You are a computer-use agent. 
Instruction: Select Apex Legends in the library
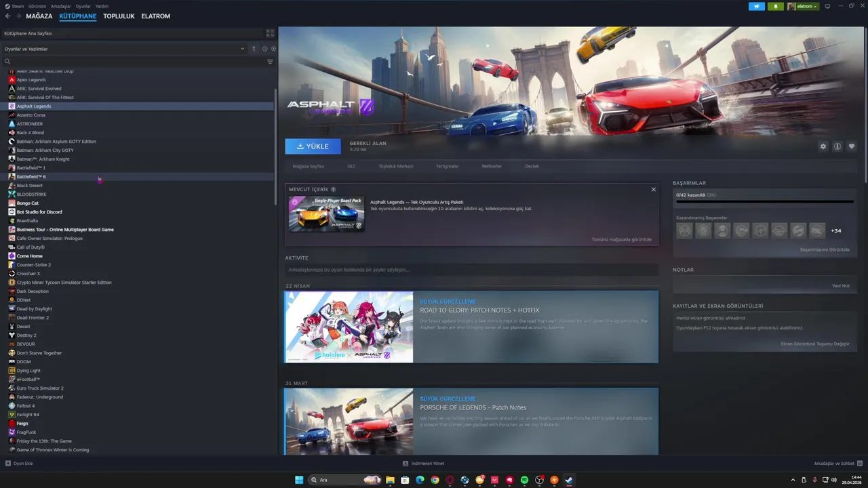click(x=31, y=80)
